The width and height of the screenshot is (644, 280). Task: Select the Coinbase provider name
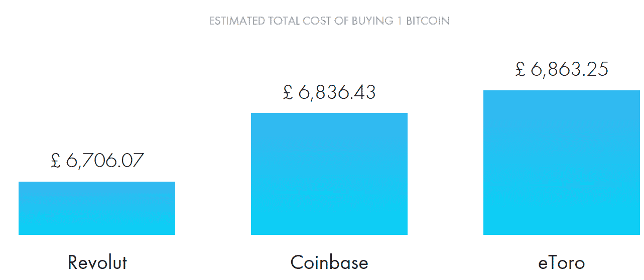(329, 262)
